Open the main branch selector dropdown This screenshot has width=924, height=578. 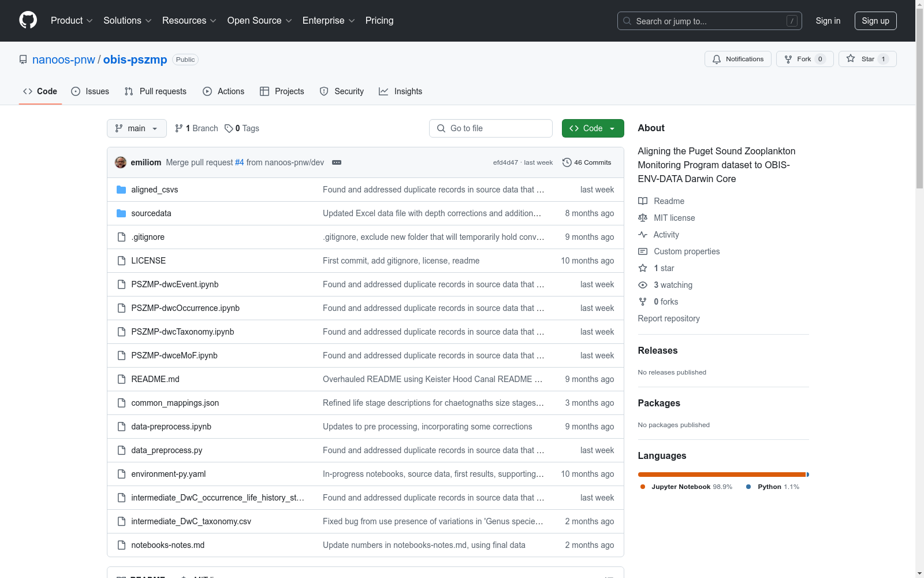click(x=137, y=128)
